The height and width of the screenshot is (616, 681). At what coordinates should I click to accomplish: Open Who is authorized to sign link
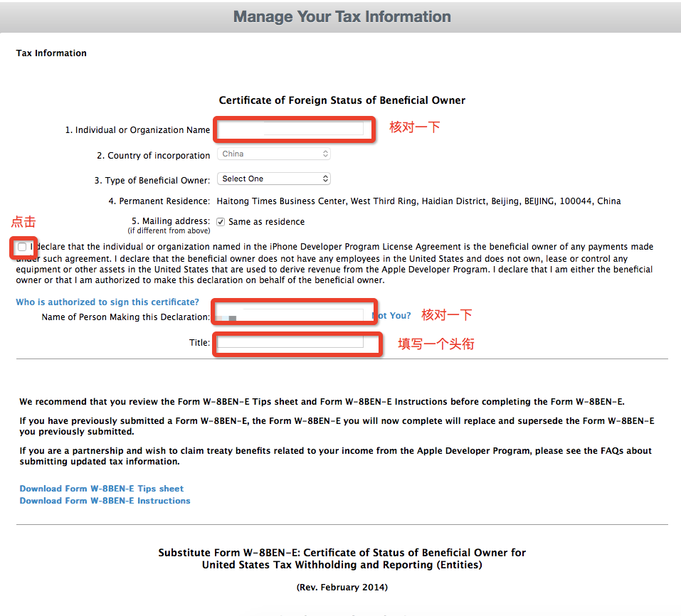pyautogui.click(x=107, y=302)
